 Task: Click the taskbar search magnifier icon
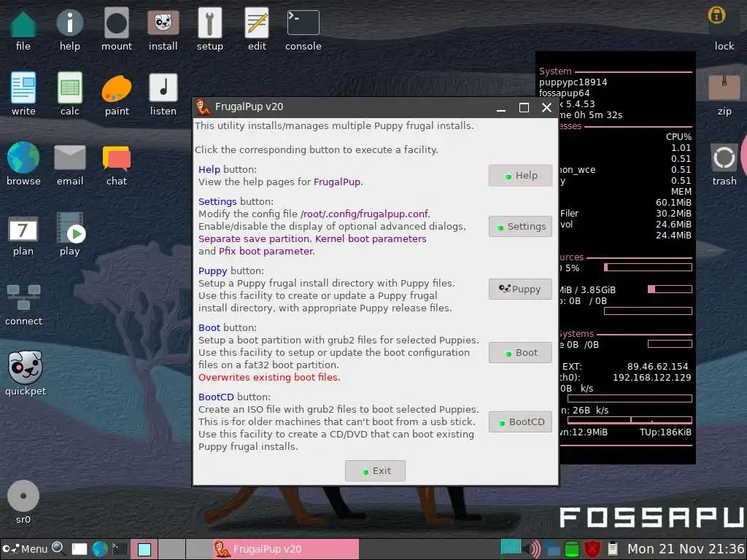click(x=58, y=548)
